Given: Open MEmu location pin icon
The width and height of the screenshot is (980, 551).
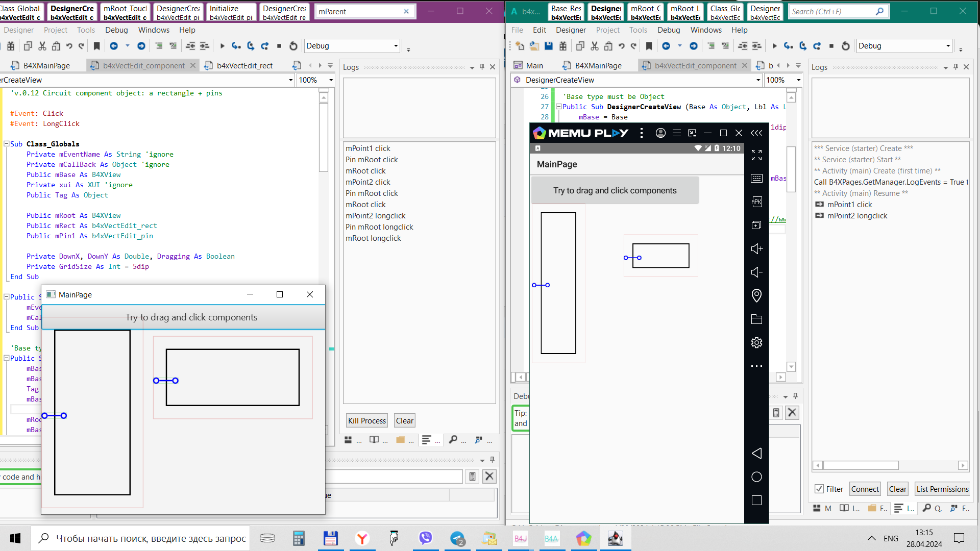Looking at the screenshot, I should [x=756, y=295].
